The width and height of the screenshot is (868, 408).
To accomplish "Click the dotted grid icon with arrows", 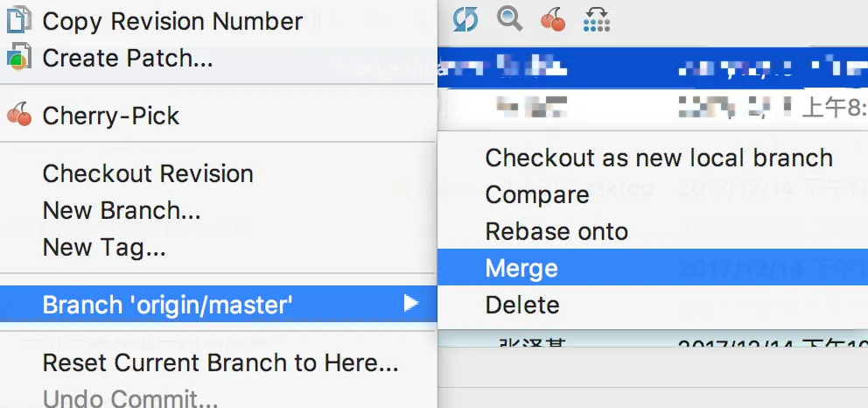I will (x=596, y=18).
